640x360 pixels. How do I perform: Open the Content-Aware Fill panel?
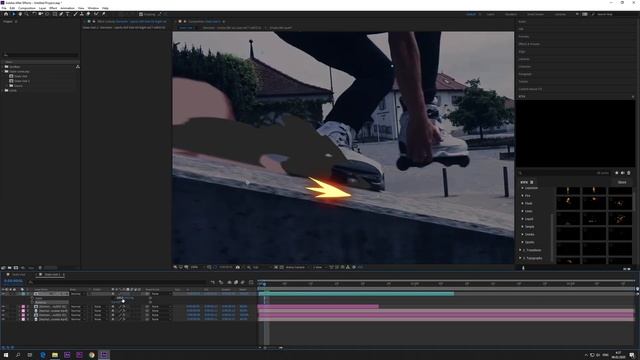point(530,89)
